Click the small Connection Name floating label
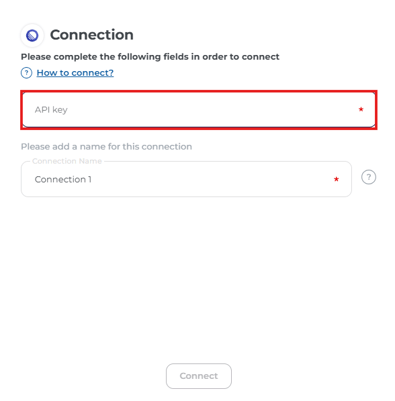This screenshot has height=401, width=395. pos(67,161)
